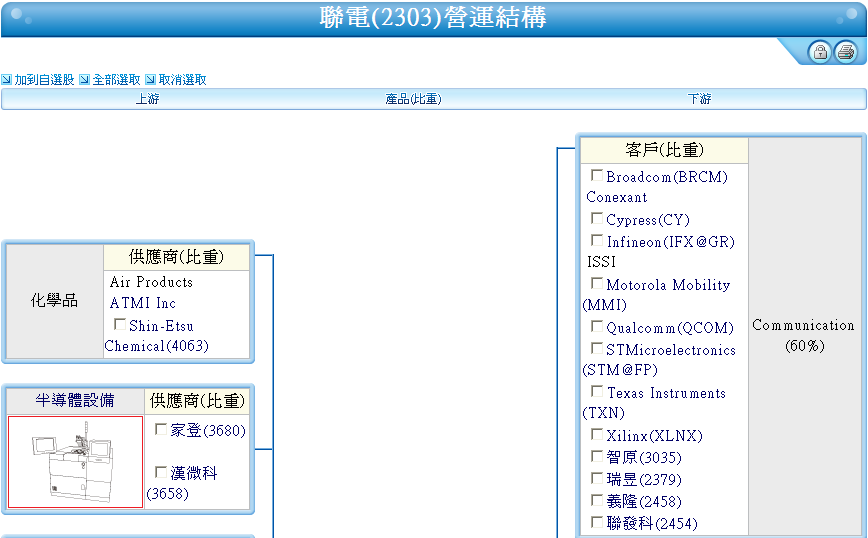Open the Cypress(CY) link
The height and width of the screenshot is (538, 868).
648,220
